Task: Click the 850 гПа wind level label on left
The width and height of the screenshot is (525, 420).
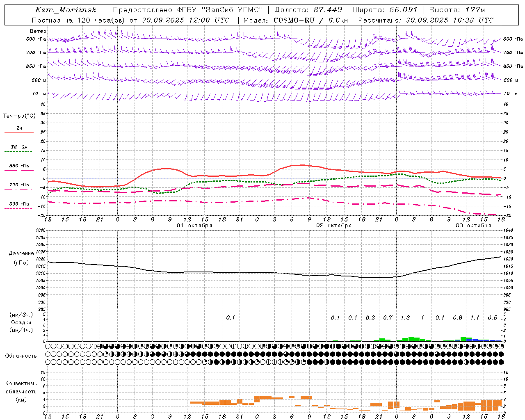Action: (36, 66)
